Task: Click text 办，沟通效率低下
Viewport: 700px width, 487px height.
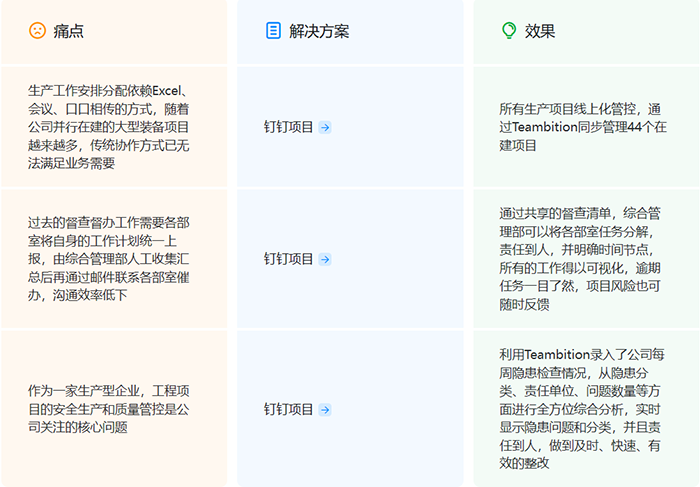Action: tap(78, 295)
